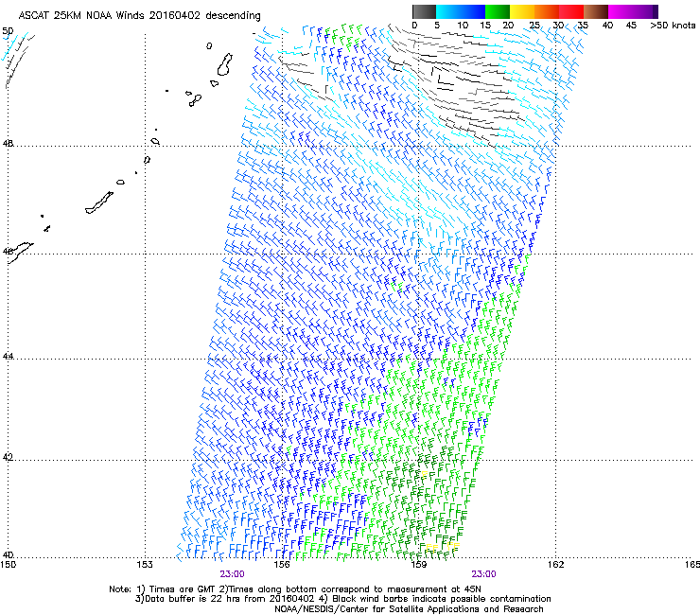This screenshot has height=615, width=700.
Task: Click the credit 'NOAA/NESDIS/Center for Satellite Applications and Research'
Action: coord(409,609)
